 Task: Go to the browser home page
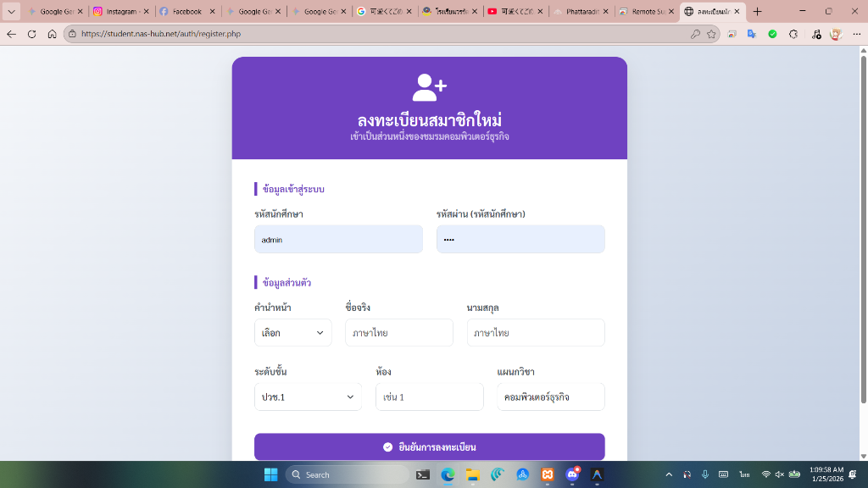(x=52, y=34)
